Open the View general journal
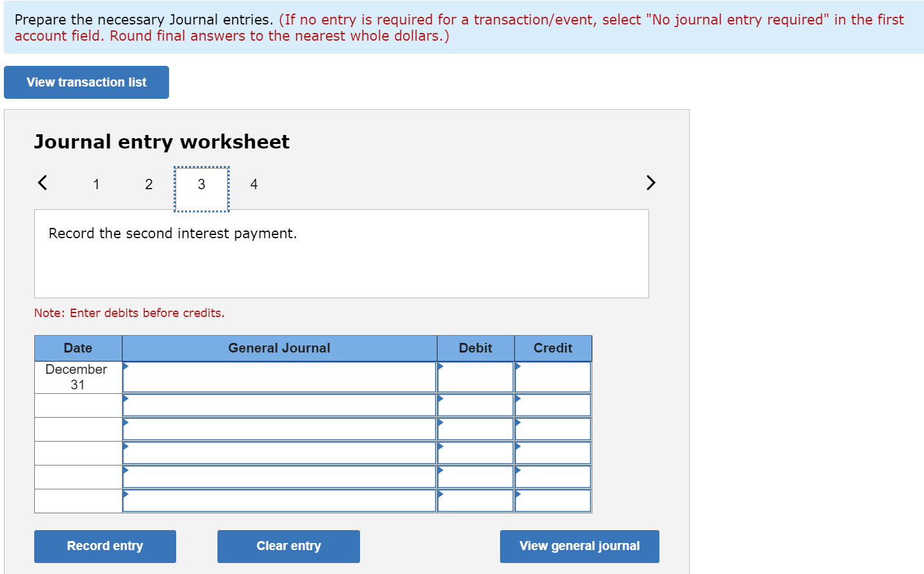The height and width of the screenshot is (574, 924). pyautogui.click(x=579, y=546)
